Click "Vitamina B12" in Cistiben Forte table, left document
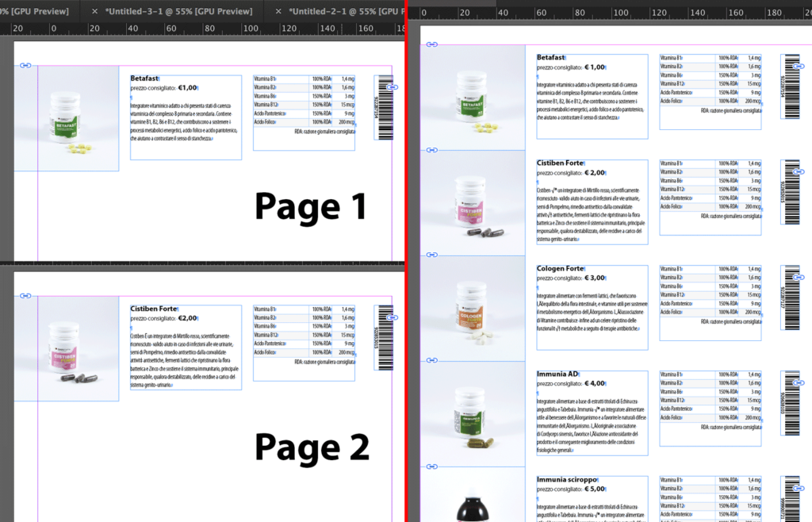Image resolution: width=812 pixels, height=522 pixels. [x=266, y=335]
